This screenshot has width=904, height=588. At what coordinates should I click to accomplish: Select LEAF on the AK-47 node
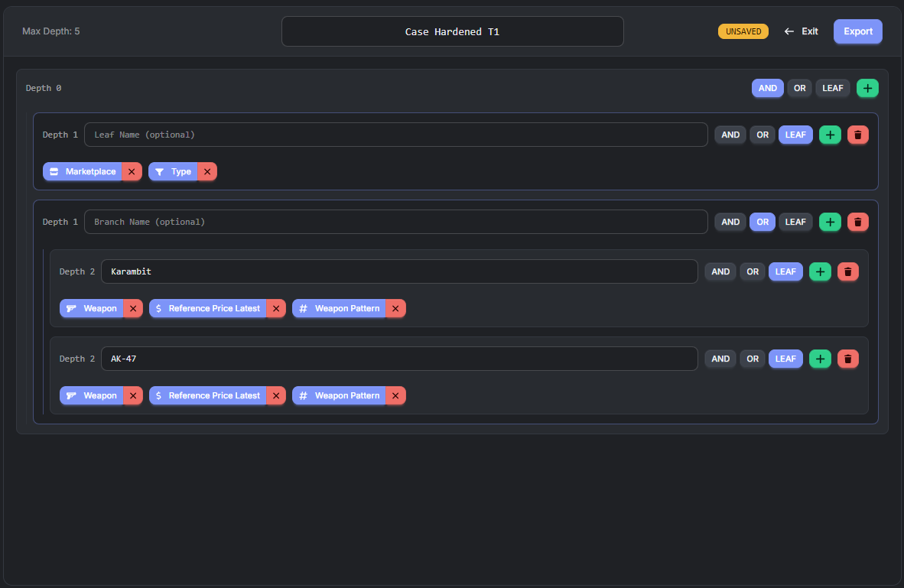[785, 359]
